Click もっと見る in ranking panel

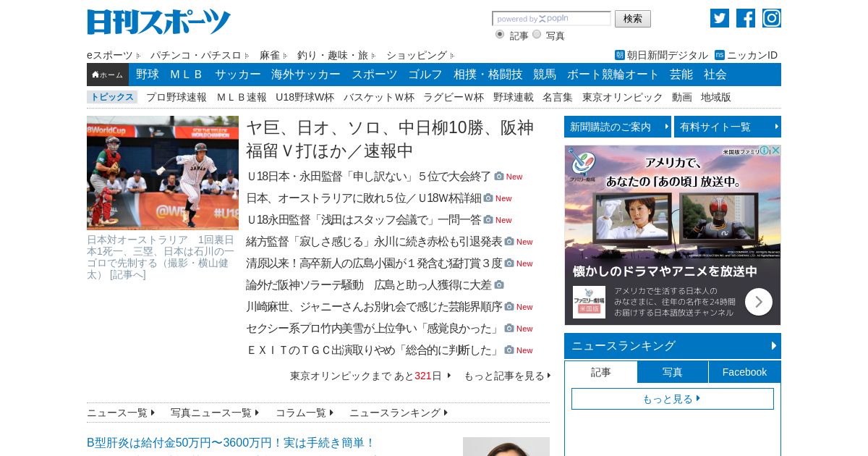coord(673,399)
